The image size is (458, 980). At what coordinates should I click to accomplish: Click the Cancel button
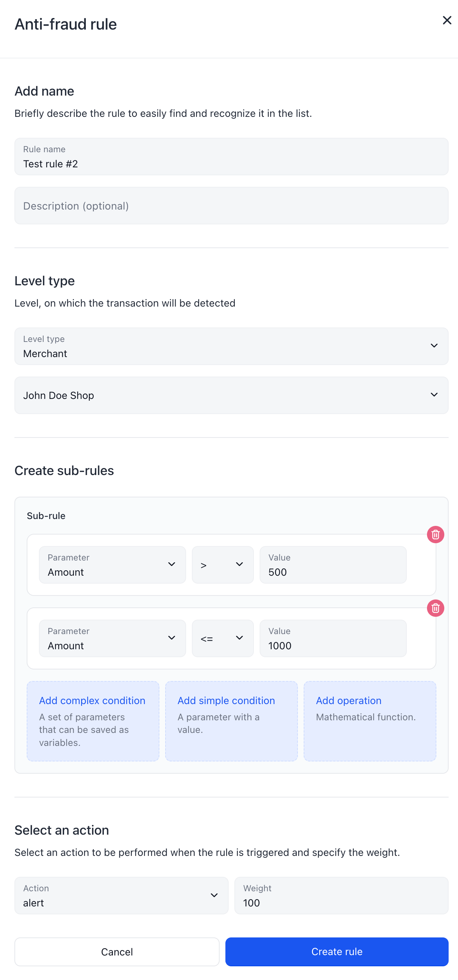[117, 952]
